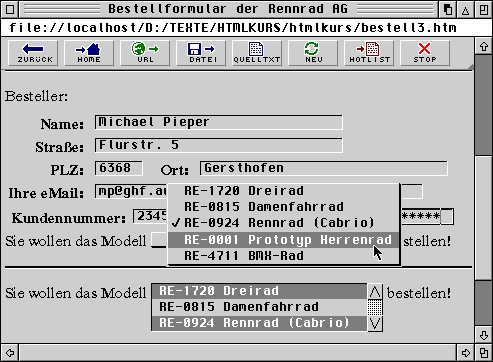The height and width of the screenshot is (362, 493).
Task: Click the window resize box at bottom right
Action: (x=484, y=353)
